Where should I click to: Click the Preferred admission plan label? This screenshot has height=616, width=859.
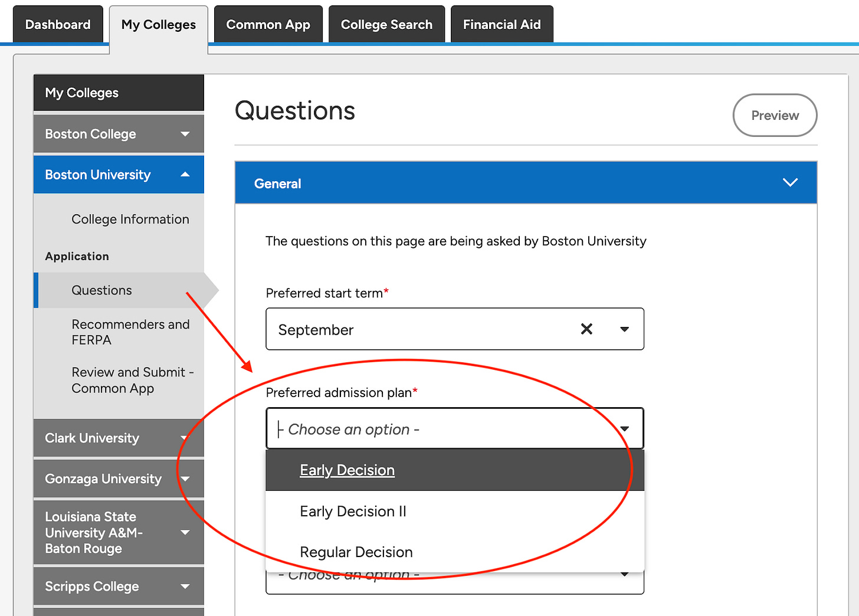(x=342, y=392)
